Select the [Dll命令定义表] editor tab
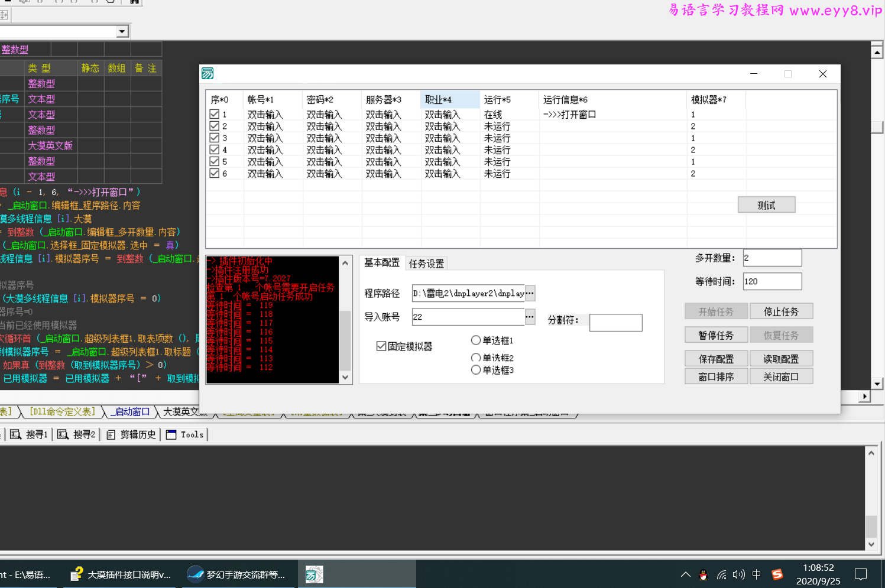Image resolution: width=885 pixels, height=588 pixels. click(62, 412)
